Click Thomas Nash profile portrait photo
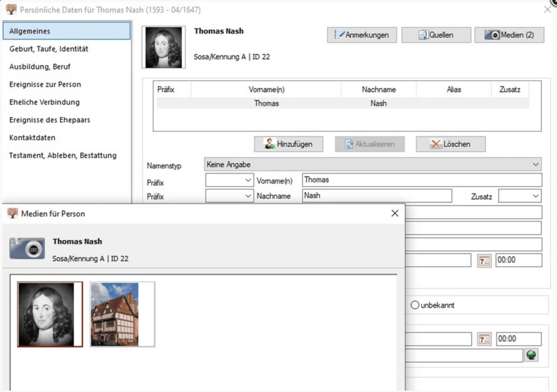The image size is (557, 392). (163, 47)
